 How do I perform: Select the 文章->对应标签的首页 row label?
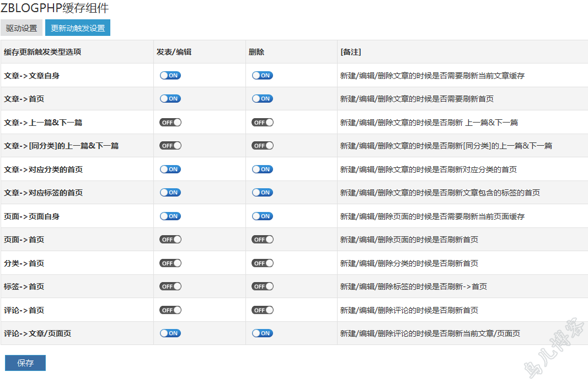(x=43, y=193)
